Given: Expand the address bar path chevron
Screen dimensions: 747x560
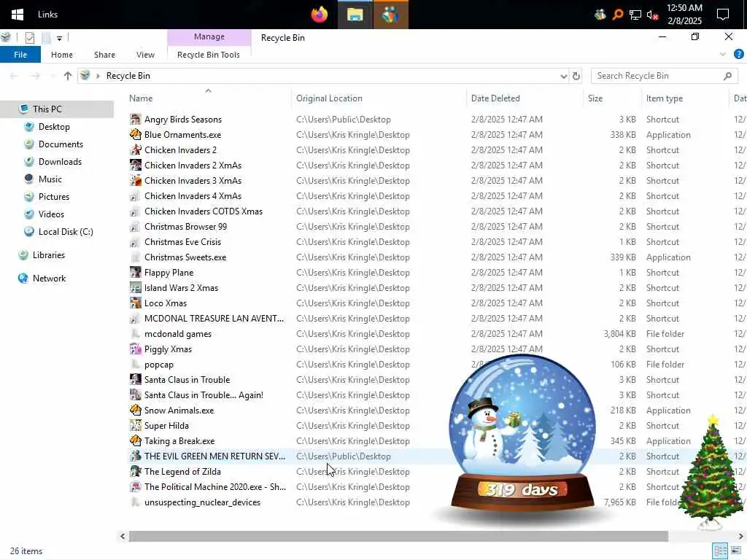Looking at the screenshot, I should click(98, 76).
